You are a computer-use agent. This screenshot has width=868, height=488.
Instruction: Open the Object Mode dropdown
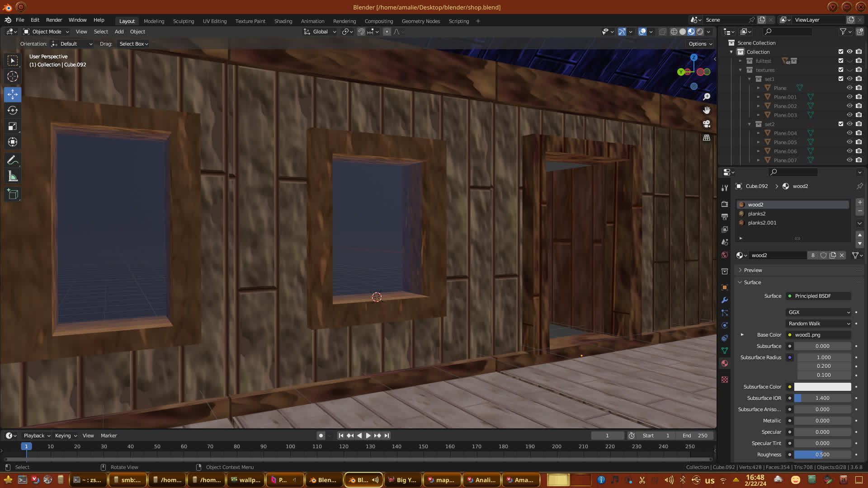tap(46, 32)
